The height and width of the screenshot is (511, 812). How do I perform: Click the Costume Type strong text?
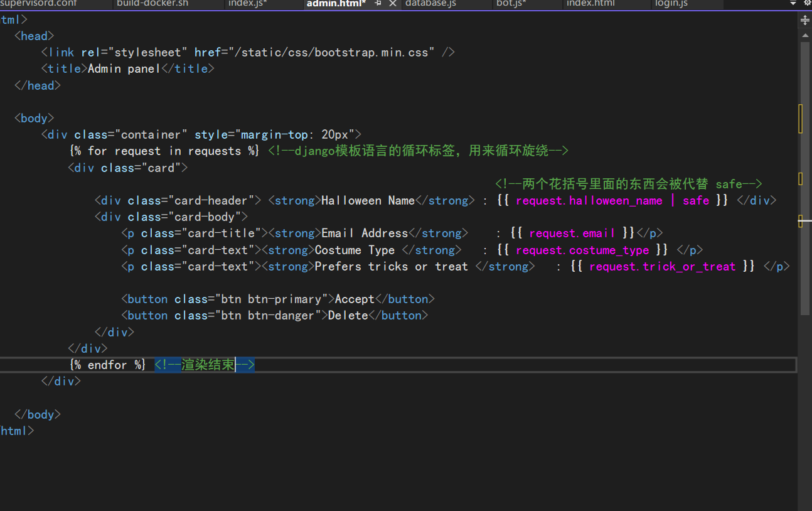355,250
